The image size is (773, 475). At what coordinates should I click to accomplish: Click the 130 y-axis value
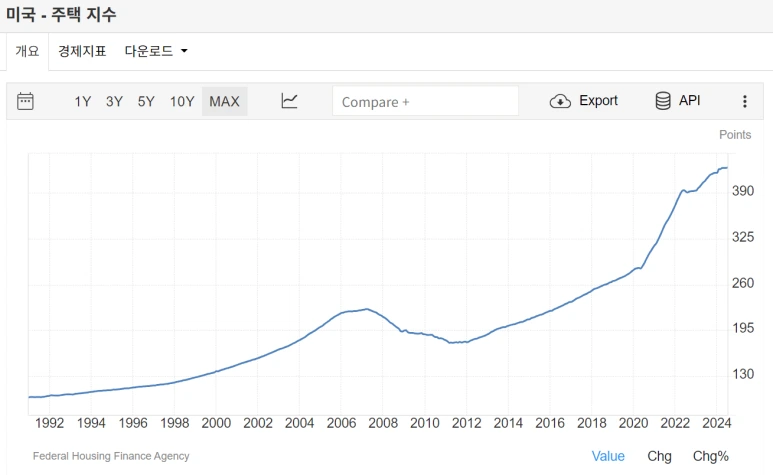743,374
